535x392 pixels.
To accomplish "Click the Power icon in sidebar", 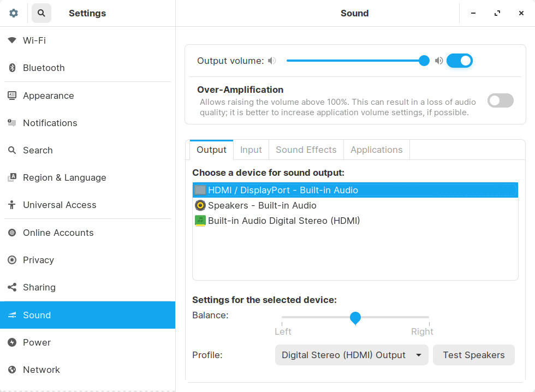I will 12,342.
